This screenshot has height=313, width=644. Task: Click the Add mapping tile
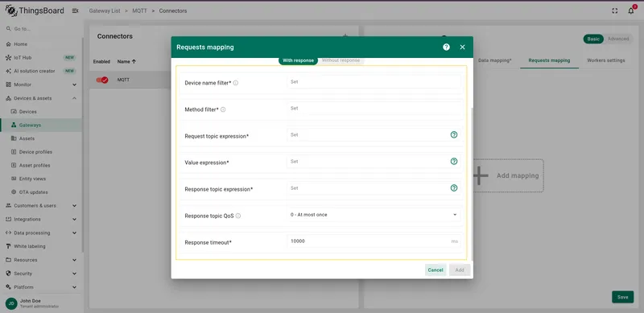click(509, 175)
